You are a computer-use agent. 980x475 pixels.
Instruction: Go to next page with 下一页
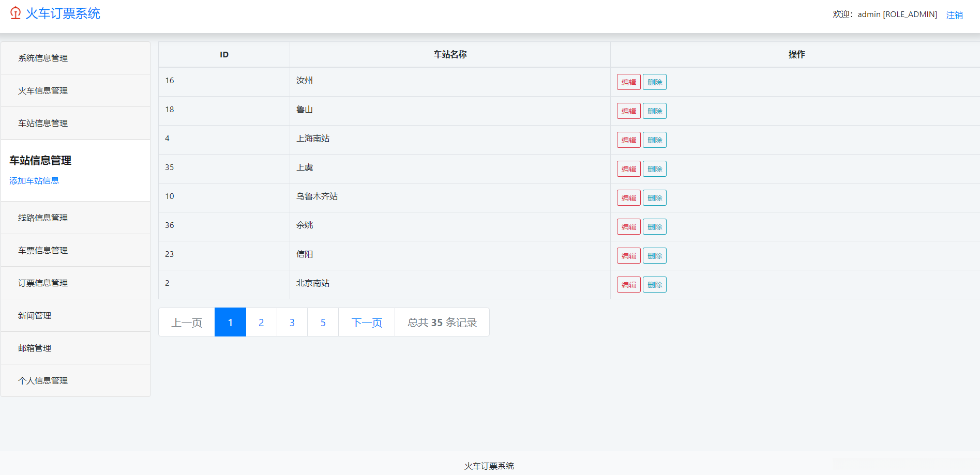(367, 323)
